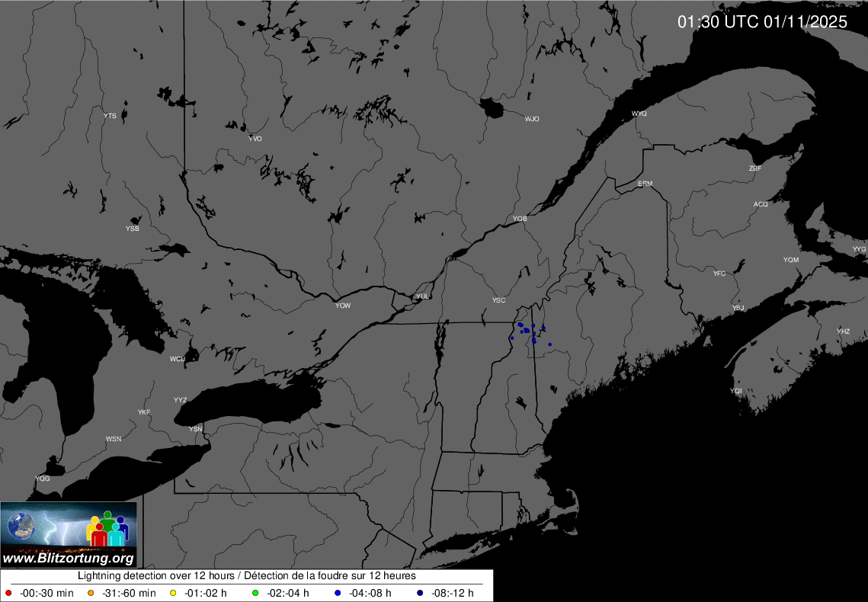Select the YQM station label
The height and width of the screenshot is (602, 868).
tap(791, 261)
